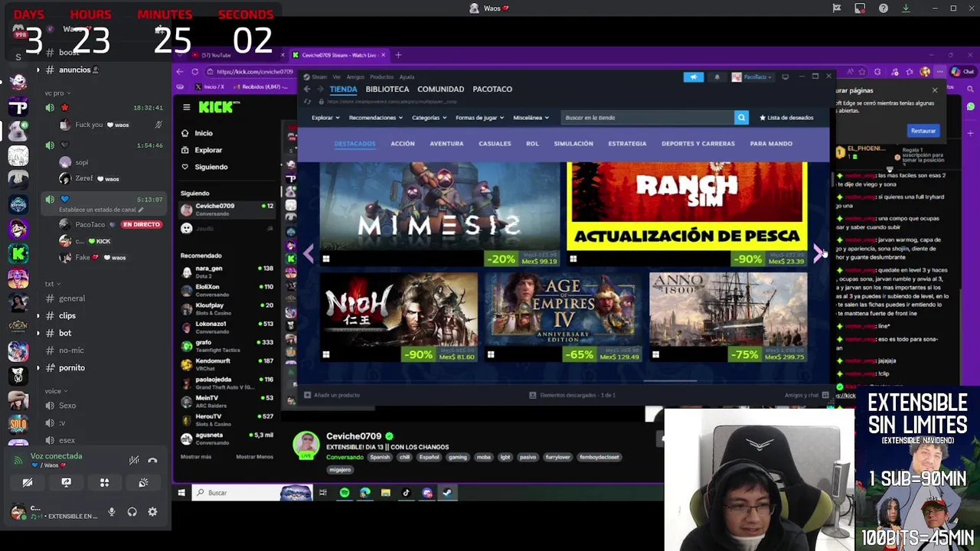This screenshot has height=551, width=980.
Task: Open TikTok from the taskbar
Action: pyautogui.click(x=407, y=493)
